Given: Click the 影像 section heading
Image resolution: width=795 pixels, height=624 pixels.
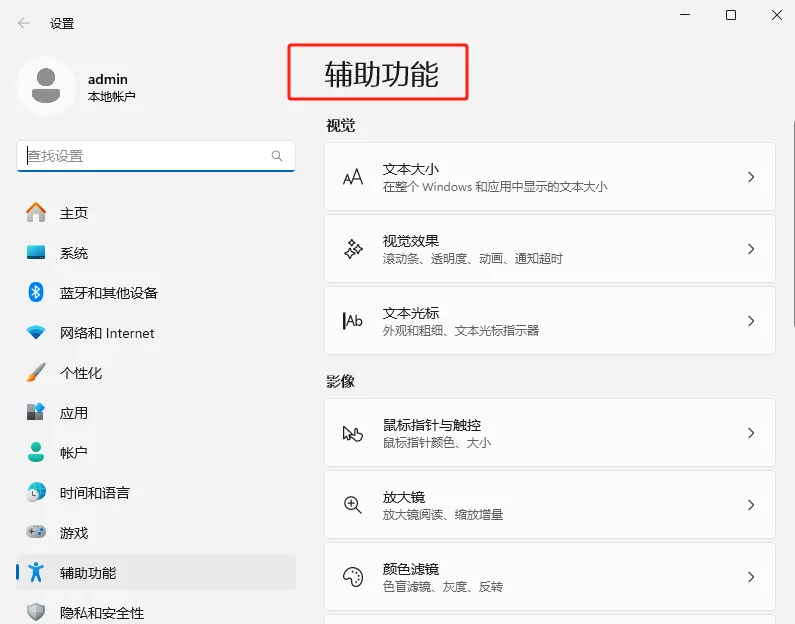Looking at the screenshot, I should pyautogui.click(x=341, y=381).
